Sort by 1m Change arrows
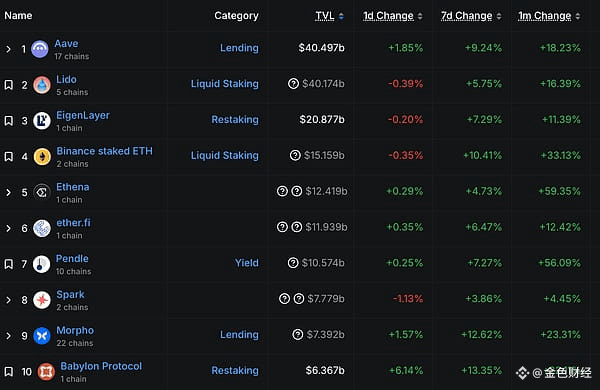Screen dimensions: 600x390 [578, 16]
